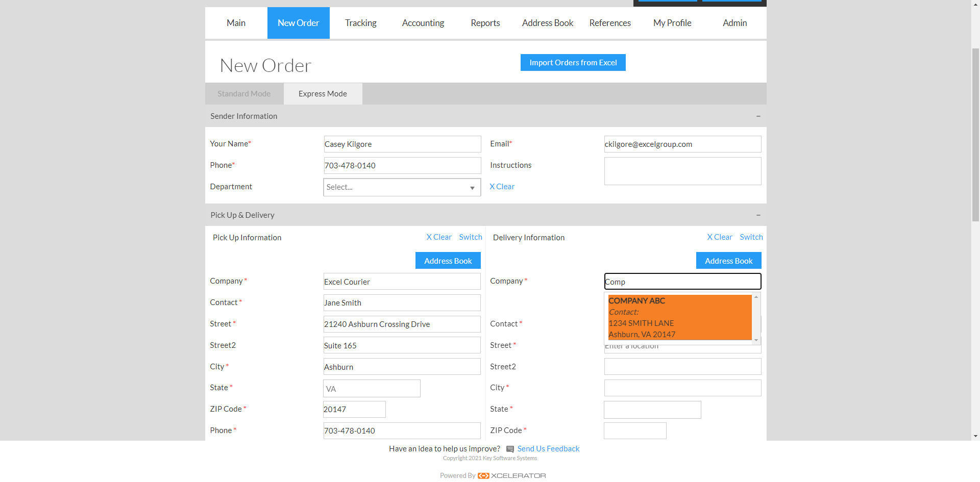Switch to Express Mode
Screen dimensions: 980x482
click(323, 94)
